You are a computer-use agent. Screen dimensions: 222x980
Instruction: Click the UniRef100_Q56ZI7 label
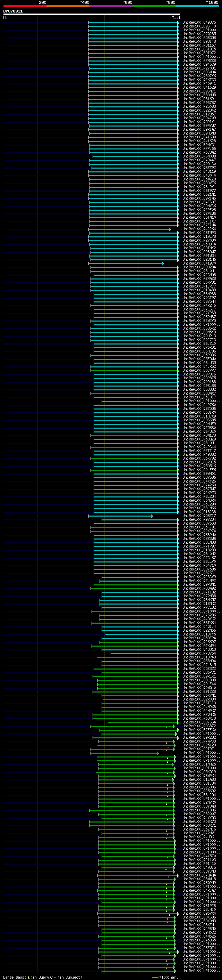point(199,516)
